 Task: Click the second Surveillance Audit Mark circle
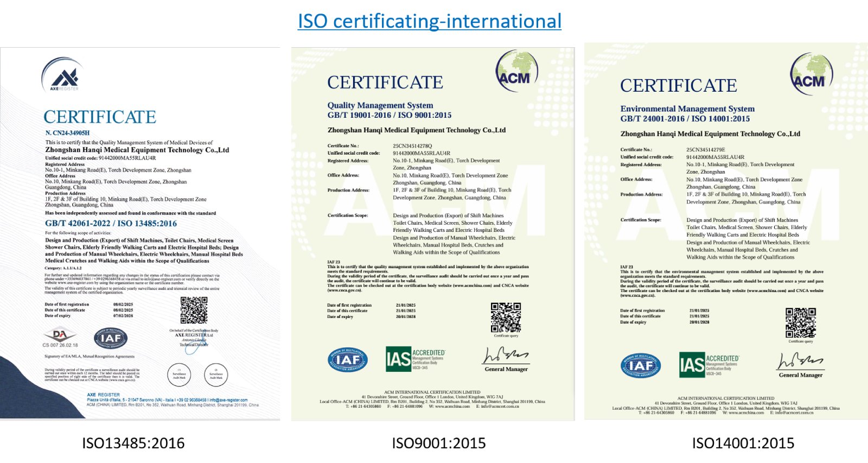216,375
